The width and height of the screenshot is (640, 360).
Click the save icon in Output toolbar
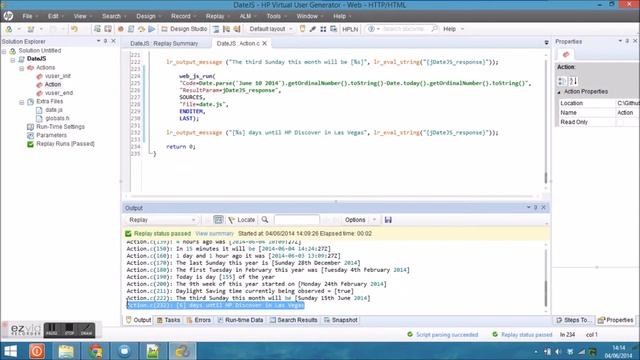click(388, 220)
